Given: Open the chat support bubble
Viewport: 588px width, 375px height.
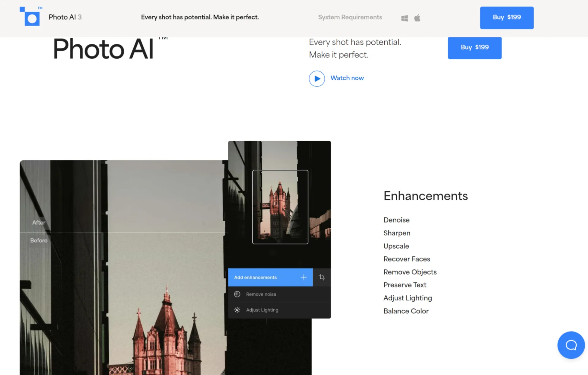Looking at the screenshot, I should [571, 345].
